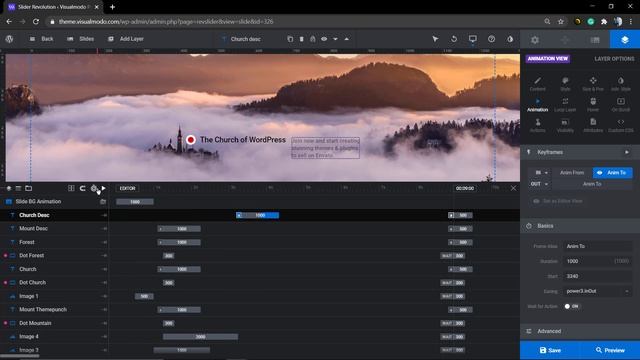
Task: Expand the Advanced section
Action: click(x=580, y=331)
